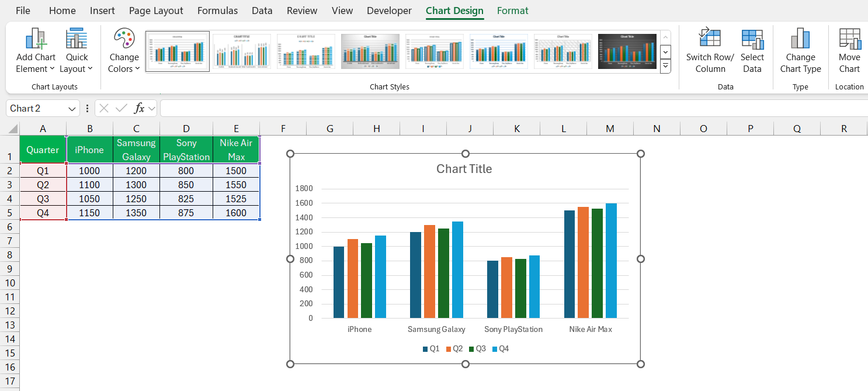Select the Samsung Galaxy Q2 orange bar
Image resolution: width=868 pixels, height=391 pixels.
tap(429, 271)
